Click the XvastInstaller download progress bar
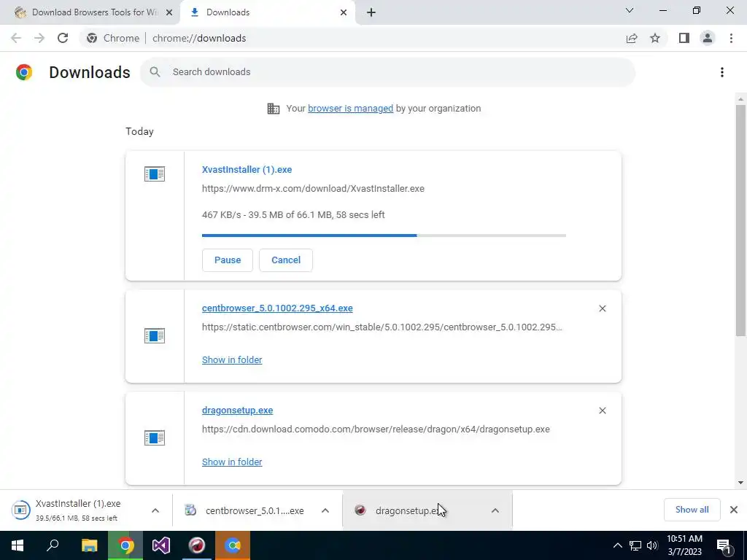This screenshot has height=560, width=747. pyautogui.click(x=384, y=236)
